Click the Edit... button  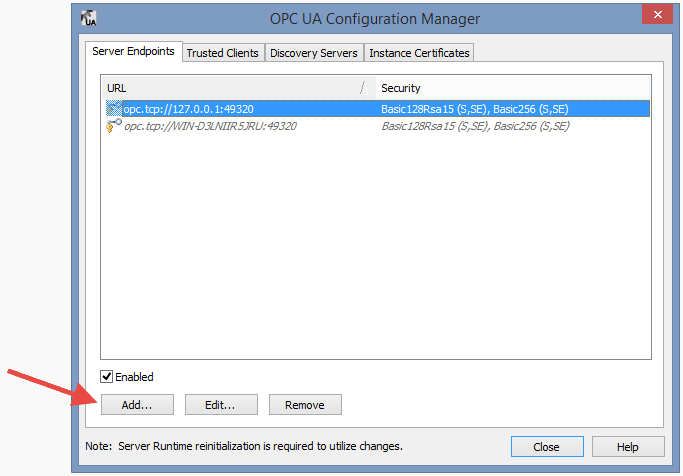(x=221, y=405)
